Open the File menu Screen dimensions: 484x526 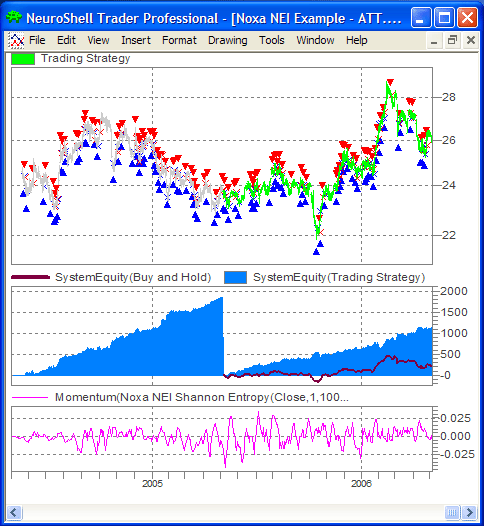[x=37, y=40]
